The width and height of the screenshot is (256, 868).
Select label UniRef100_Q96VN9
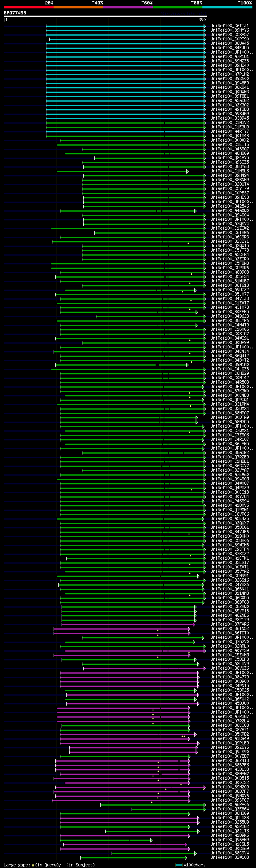[230, 840]
